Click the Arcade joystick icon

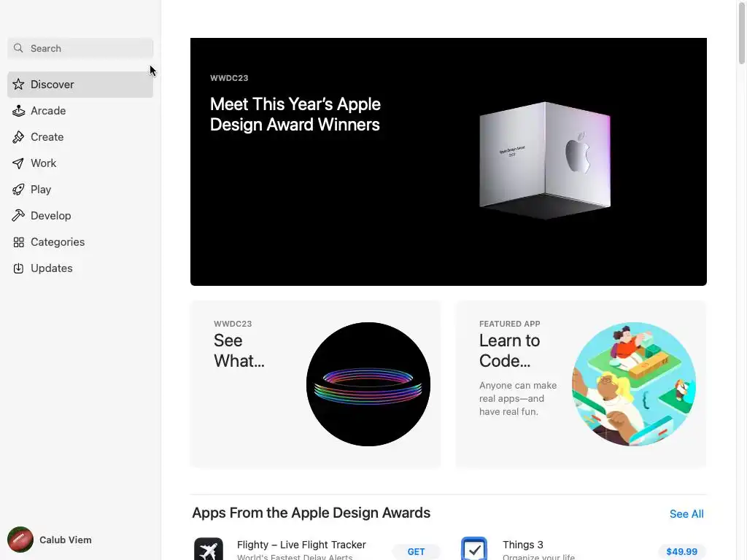(18, 111)
